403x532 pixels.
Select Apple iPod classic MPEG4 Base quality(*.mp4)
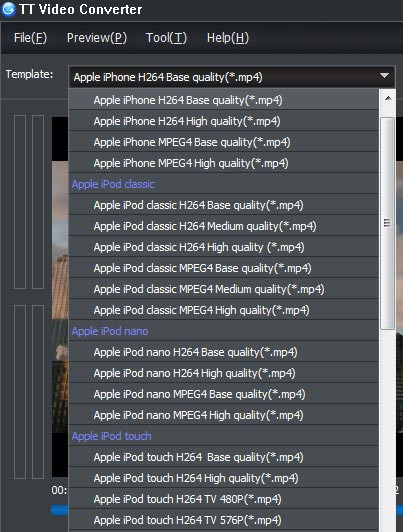(224, 268)
